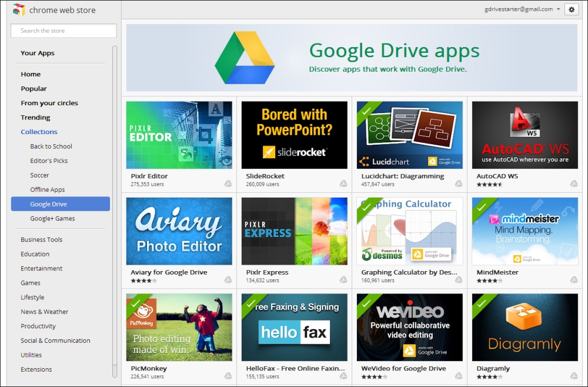588x387 pixels.
Task: Click the Chrome Web Store logo icon
Action: 19,10
